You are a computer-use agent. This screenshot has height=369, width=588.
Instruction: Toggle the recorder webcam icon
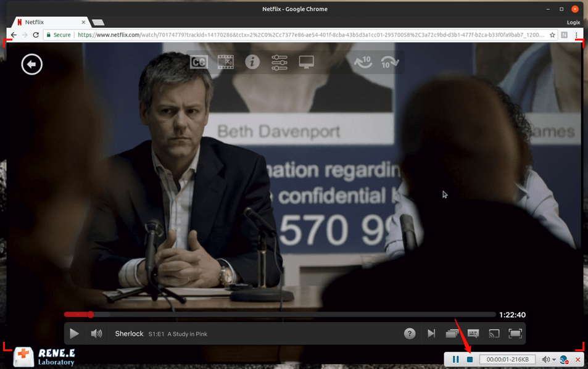click(x=564, y=360)
